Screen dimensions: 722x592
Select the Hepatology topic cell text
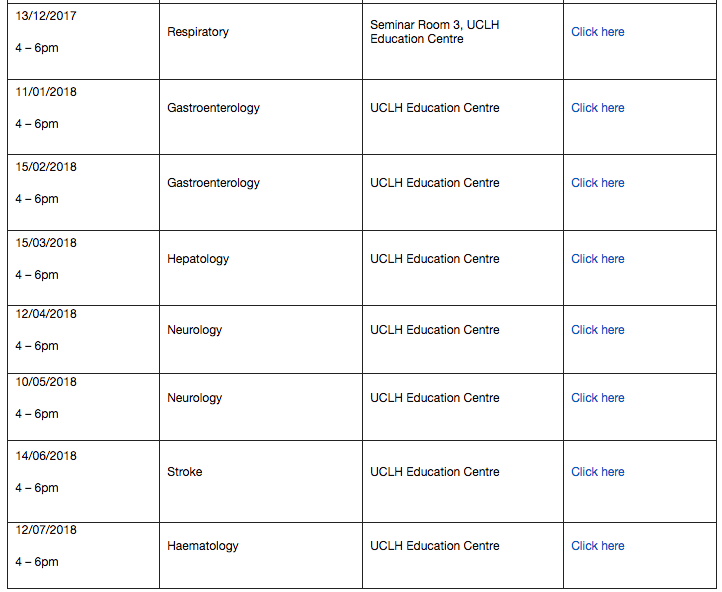click(198, 259)
